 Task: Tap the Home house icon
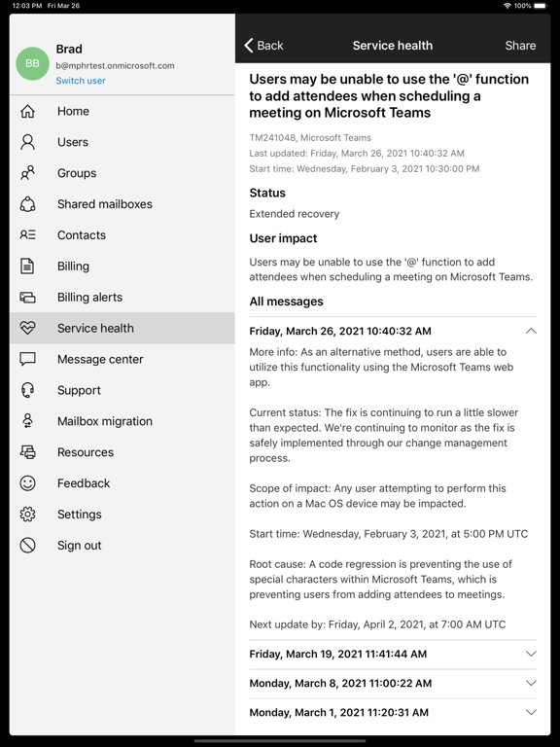click(x=27, y=111)
